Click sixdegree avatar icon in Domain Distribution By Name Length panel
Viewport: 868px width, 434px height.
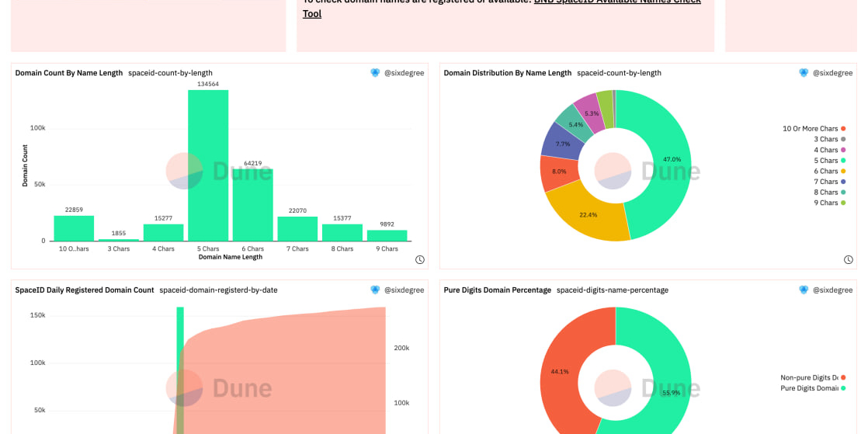pyautogui.click(x=804, y=73)
